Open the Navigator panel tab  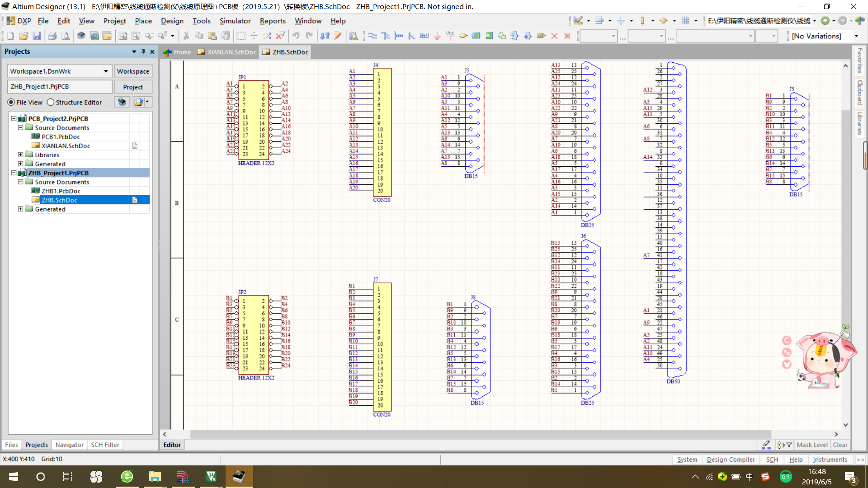pos(69,445)
